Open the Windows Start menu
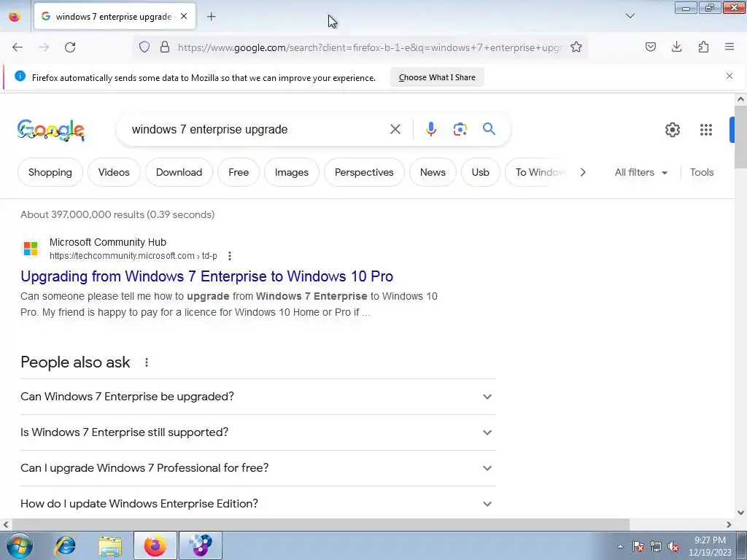747x560 pixels. [x=20, y=545]
